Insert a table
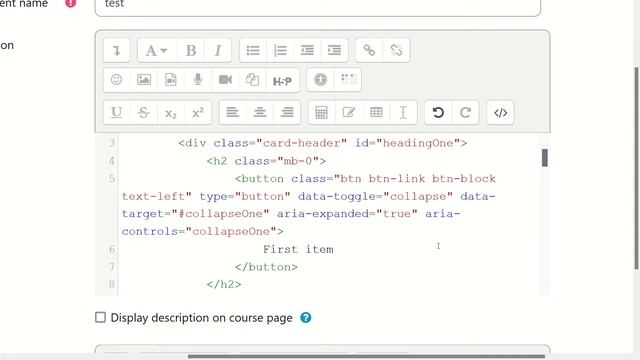Image resolution: width=640 pixels, height=360 pixels. 376,112
